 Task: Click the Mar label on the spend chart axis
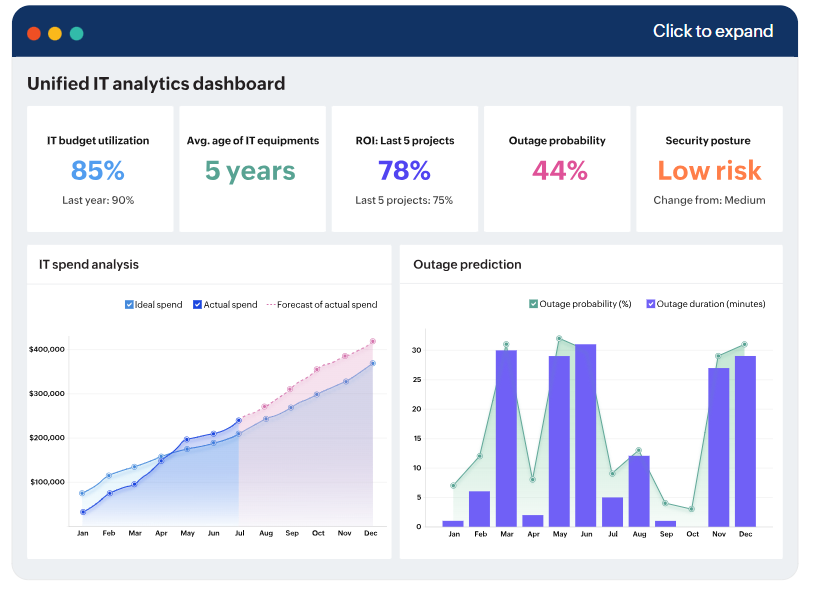pyautogui.click(x=135, y=533)
